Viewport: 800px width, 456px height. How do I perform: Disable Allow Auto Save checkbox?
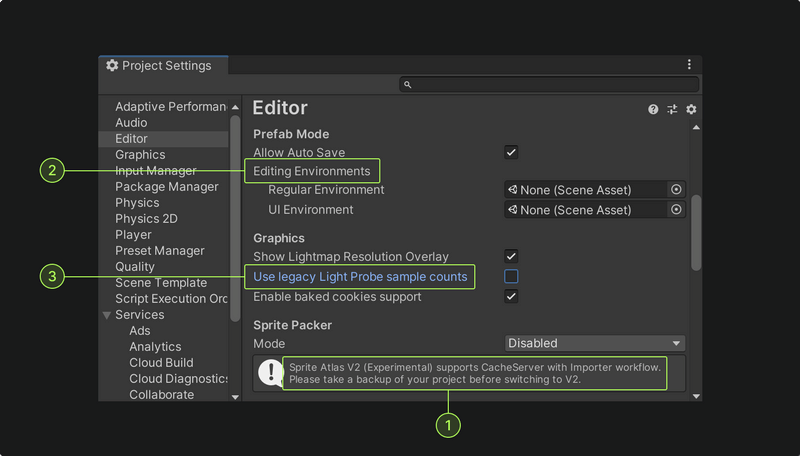pos(511,153)
